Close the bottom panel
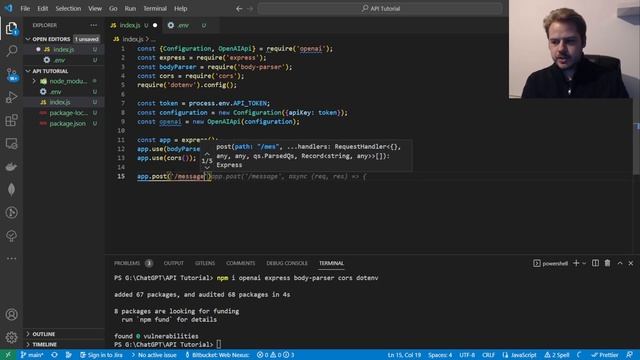The image size is (640, 360). pos(631,263)
